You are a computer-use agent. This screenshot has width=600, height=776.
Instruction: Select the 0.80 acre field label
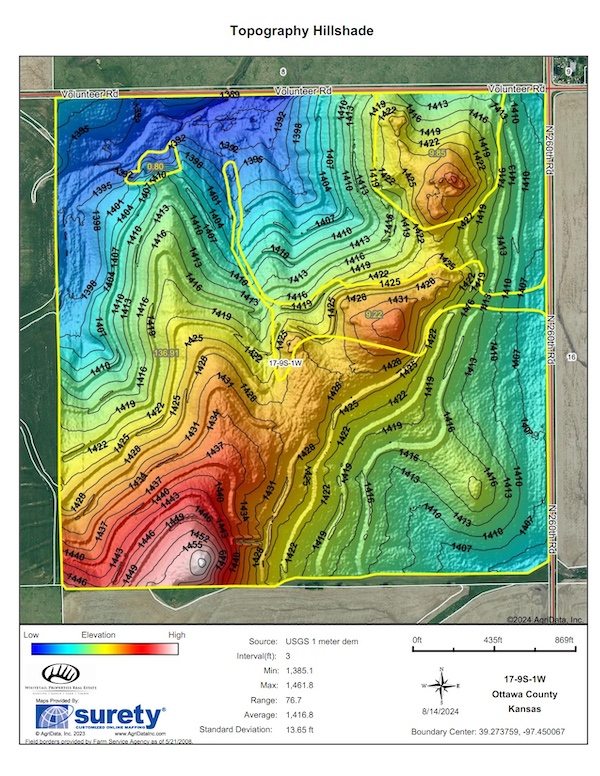tap(155, 165)
